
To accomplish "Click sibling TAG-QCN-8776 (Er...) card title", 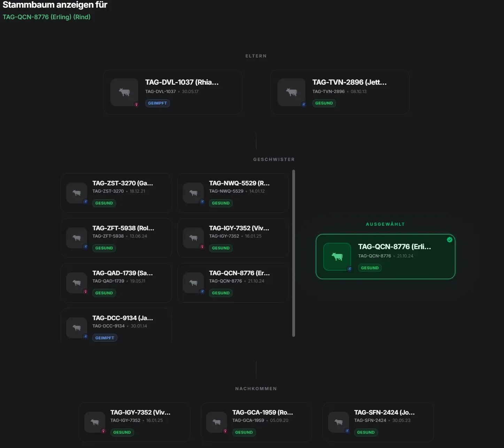I will (239, 273).
